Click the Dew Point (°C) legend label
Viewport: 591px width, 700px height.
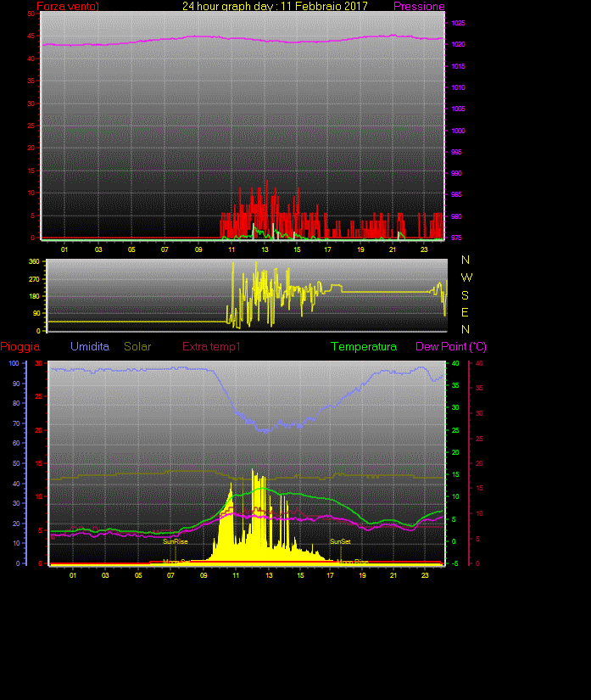point(450,347)
